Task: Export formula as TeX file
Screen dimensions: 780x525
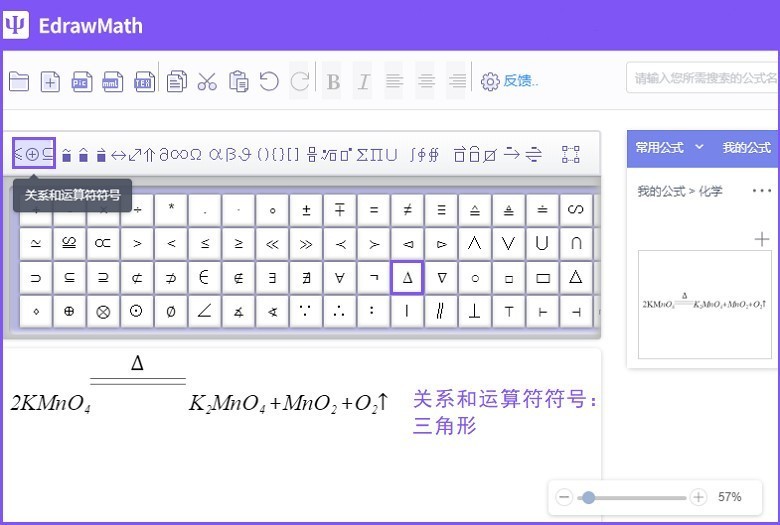Action: coord(144,81)
